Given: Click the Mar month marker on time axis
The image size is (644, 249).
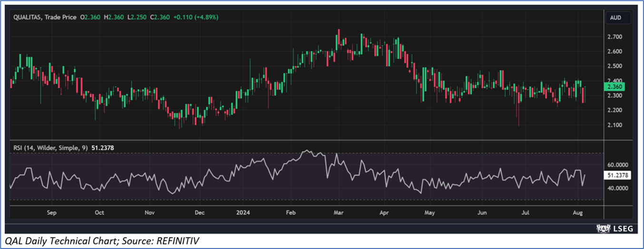Looking at the screenshot, I should click(x=338, y=213).
